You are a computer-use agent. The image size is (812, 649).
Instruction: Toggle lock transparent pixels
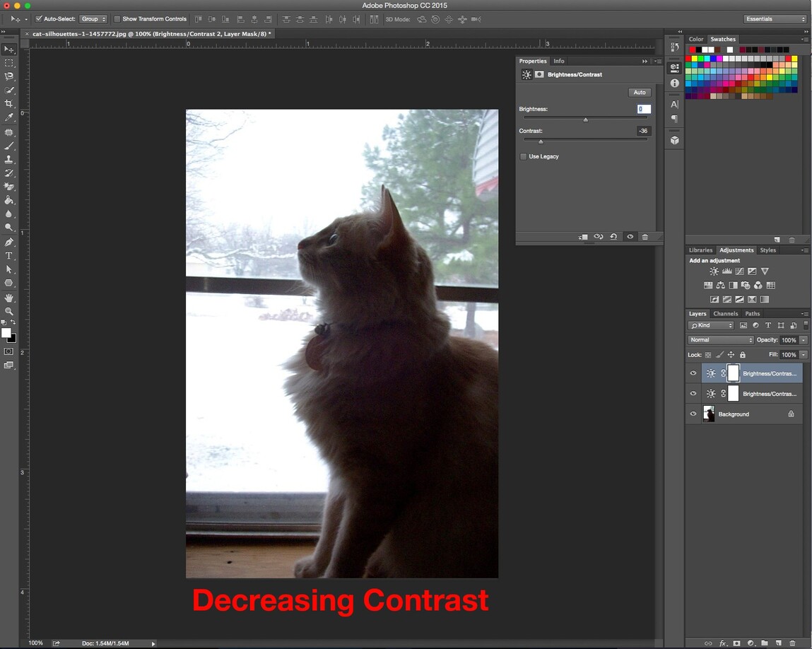(x=708, y=355)
